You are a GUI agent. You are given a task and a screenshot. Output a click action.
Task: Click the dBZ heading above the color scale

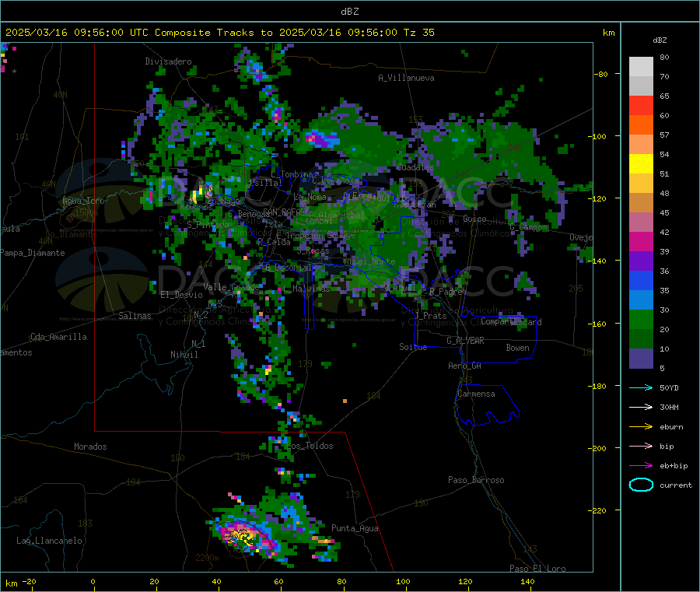point(660,40)
